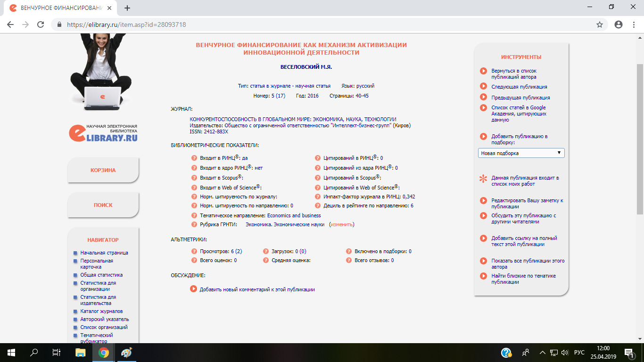The height and width of the screenshot is (362, 644).
Task: Open the 'Новая подборка' collection dropdown
Action: click(x=521, y=153)
